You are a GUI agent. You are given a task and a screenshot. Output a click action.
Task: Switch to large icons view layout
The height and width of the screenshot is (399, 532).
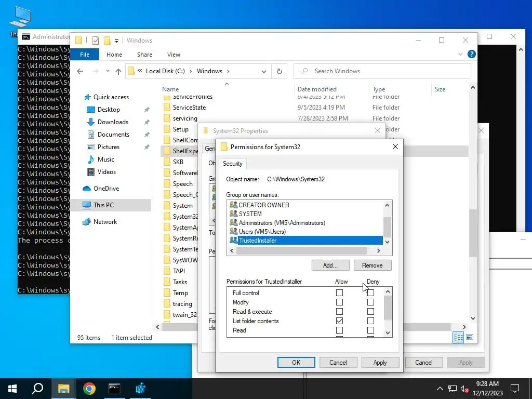[470, 337]
